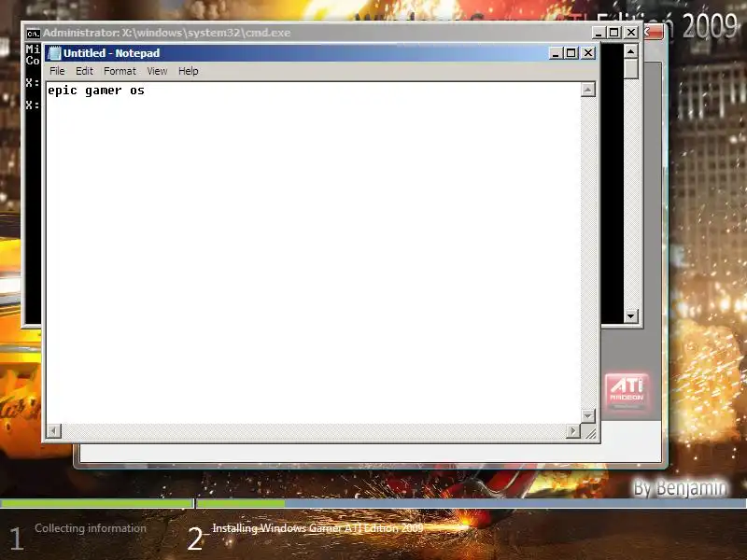Viewport: 747px width, 560px height.
Task: Click the 'epic gamer os' text
Action: point(96,91)
